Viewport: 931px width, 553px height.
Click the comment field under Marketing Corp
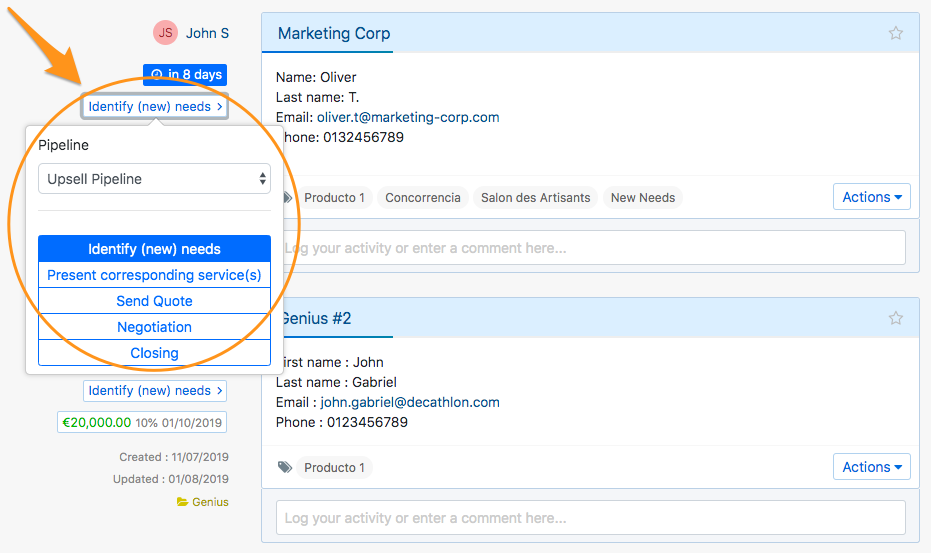coord(590,248)
